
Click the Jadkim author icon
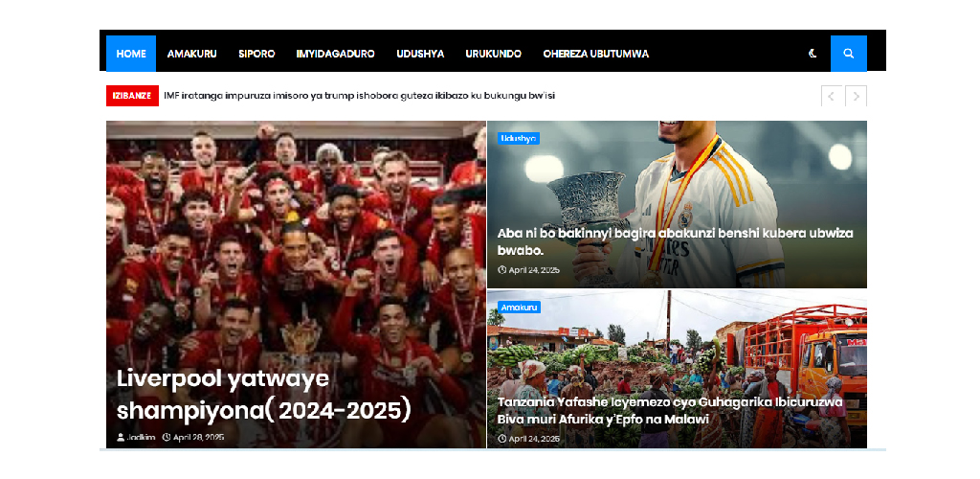121,437
